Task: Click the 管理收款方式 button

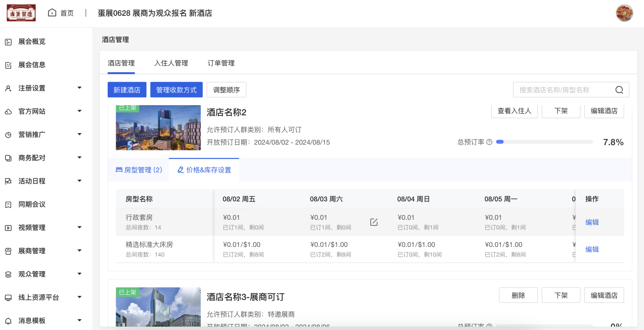Action: click(176, 90)
